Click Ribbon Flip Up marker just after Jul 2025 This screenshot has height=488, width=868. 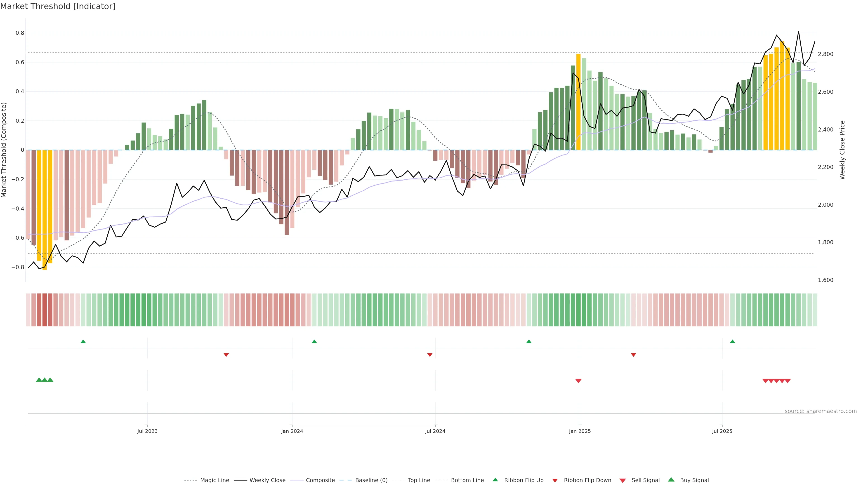[732, 342]
